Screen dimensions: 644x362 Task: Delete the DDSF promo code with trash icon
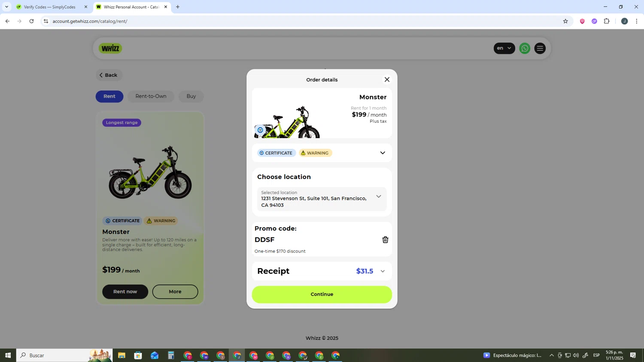(385, 240)
